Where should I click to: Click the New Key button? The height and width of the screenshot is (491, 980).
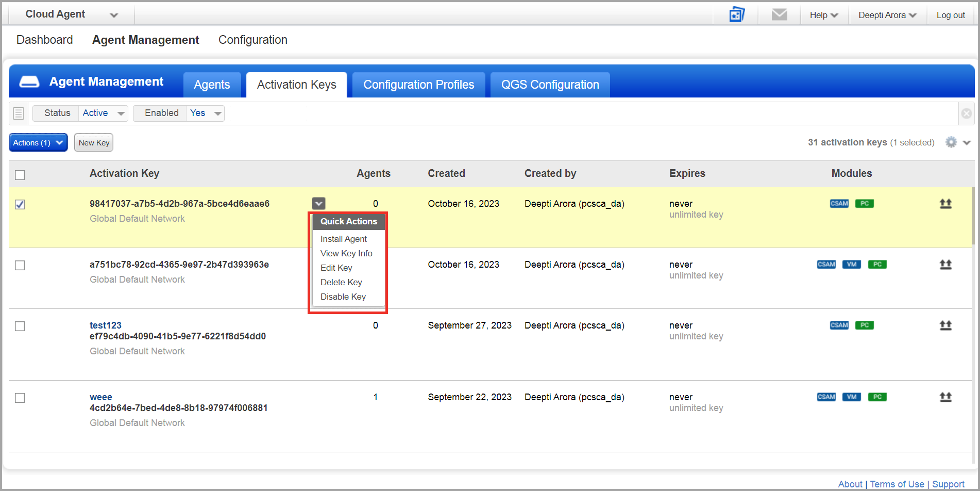click(94, 142)
